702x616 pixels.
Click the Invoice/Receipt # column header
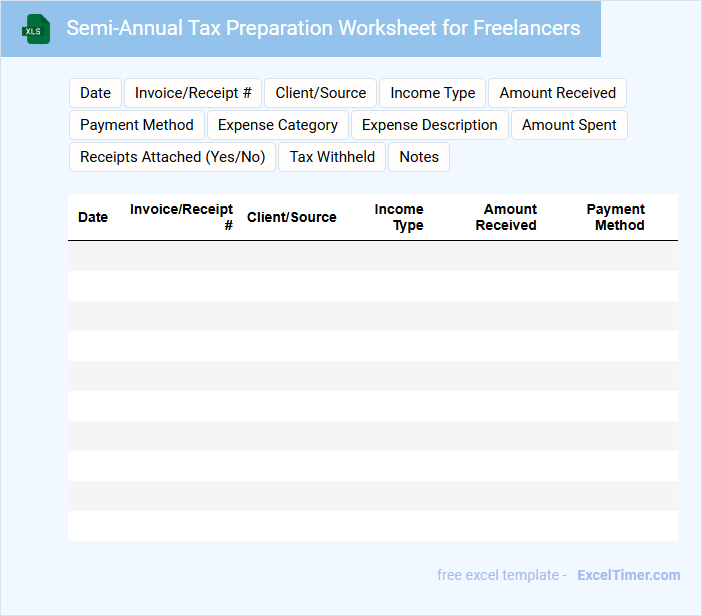tap(182, 217)
